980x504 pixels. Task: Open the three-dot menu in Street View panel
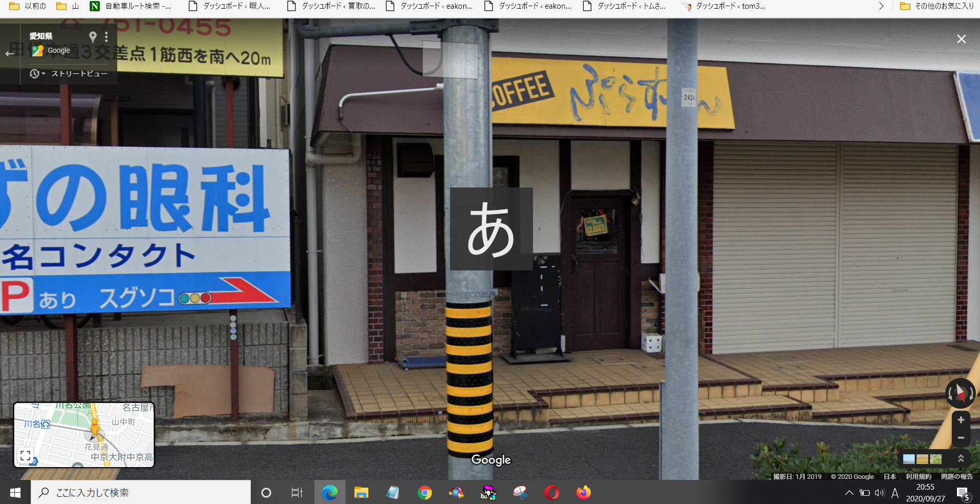(x=106, y=37)
